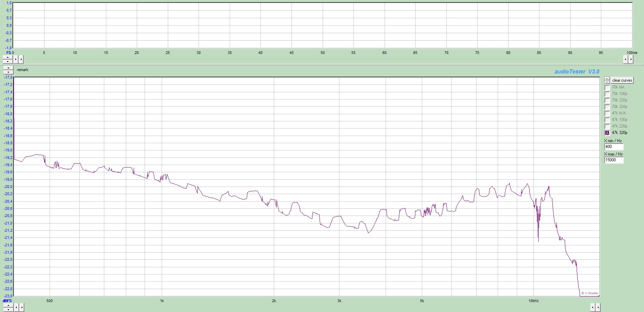Screen dimensions: 644x312
Task: Show the 47k 100p curve
Action: pyautogui.click(x=607, y=120)
